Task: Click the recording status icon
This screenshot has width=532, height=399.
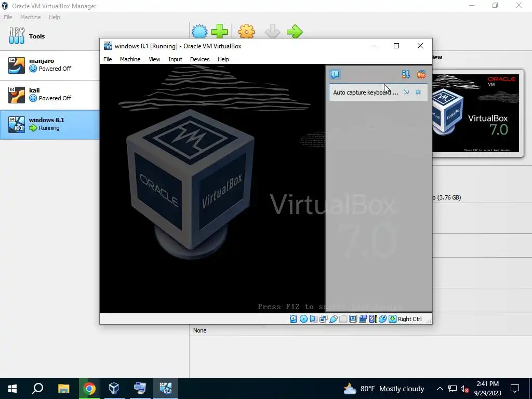Action: [363, 319]
